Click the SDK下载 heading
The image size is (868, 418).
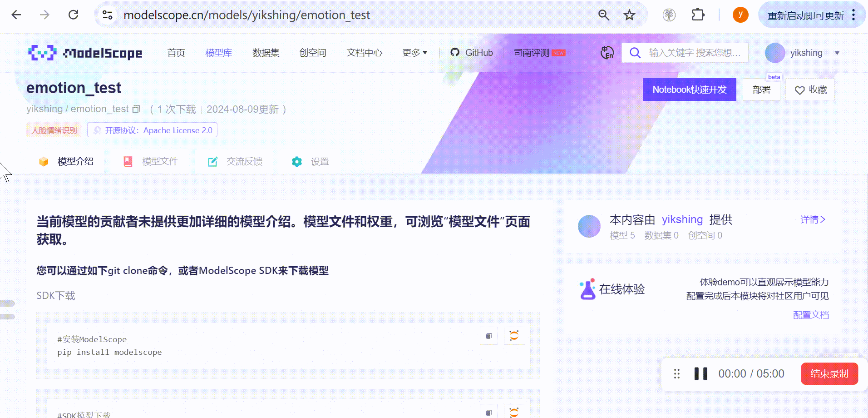[x=56, y=296]
